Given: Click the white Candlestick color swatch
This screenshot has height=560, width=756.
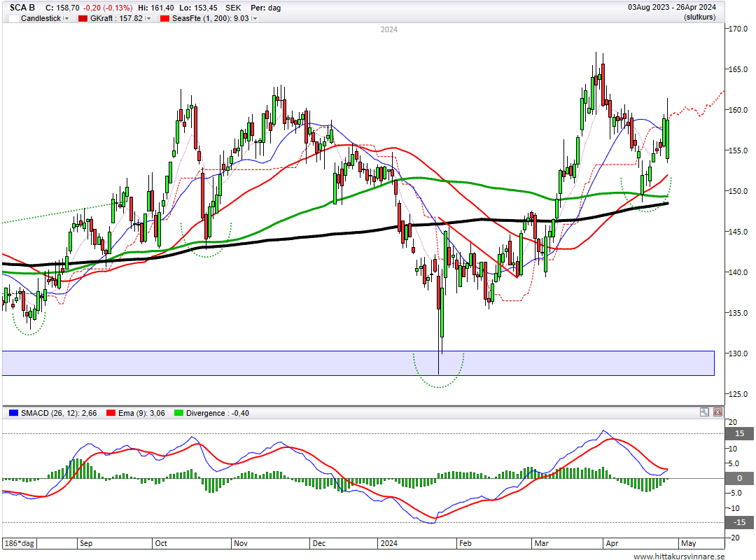Looking at the screenshot, I should pos(13,18).
